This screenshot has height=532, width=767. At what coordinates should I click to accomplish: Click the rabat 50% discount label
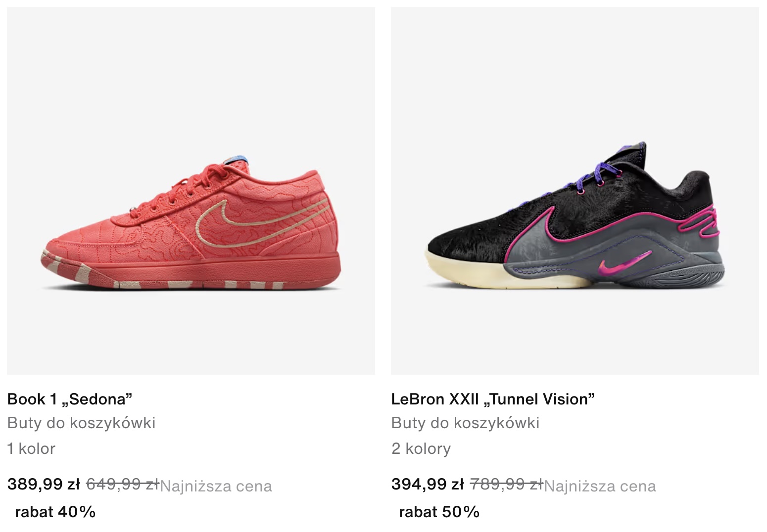[x=439, y=512]
